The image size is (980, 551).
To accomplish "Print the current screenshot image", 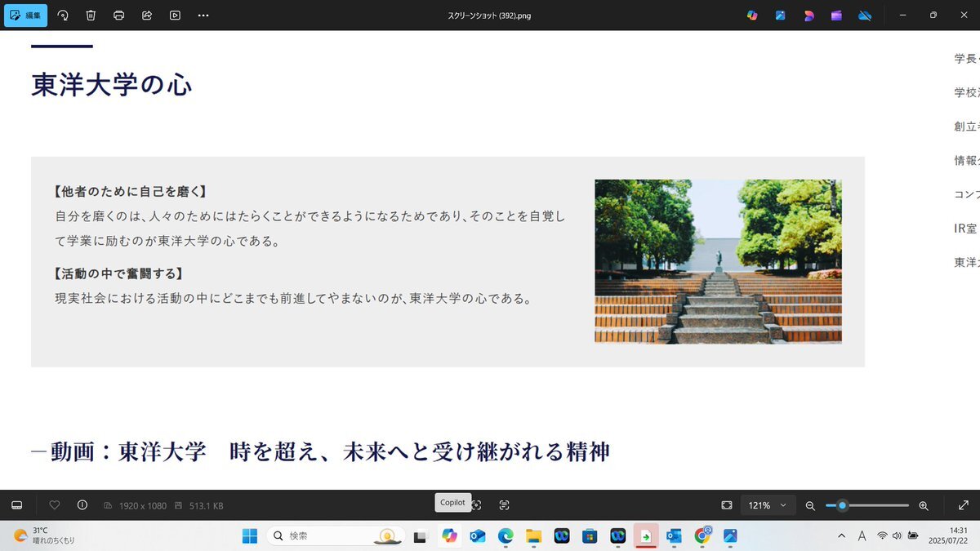I will click(x=119, y=16).
